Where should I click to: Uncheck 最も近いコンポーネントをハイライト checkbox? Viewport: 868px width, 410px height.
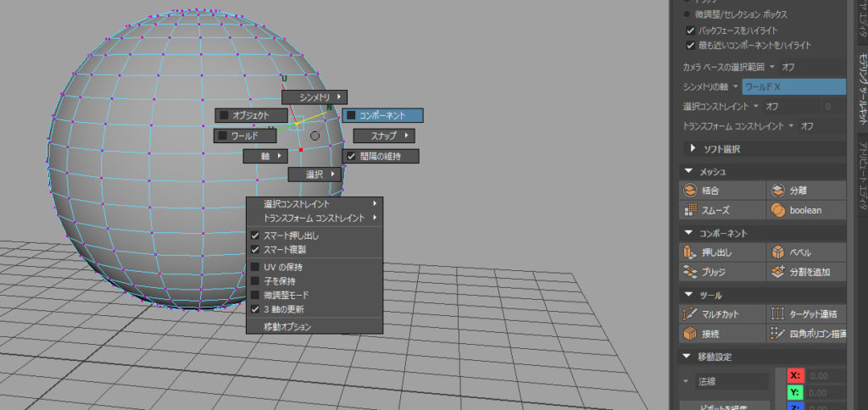pos(690,46)
